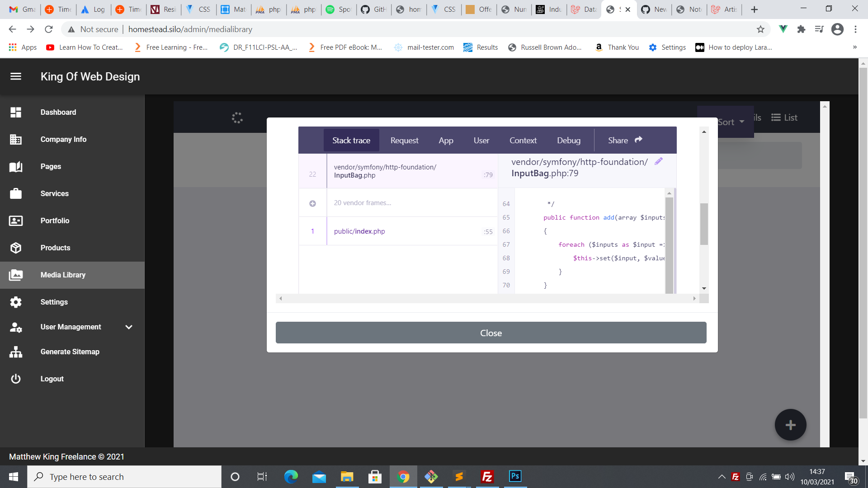Image resolution: width=868 pixels, height=488 pixels.
Task: Open the Debug tab
Action: pyautogui.click(x=568, y=141)
